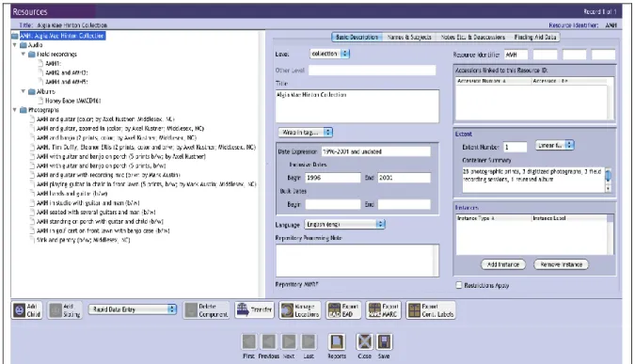Viewport: 635px width, 364px height.
Task: Click the Container Summary scrollbar
Action: click(608, 180)
